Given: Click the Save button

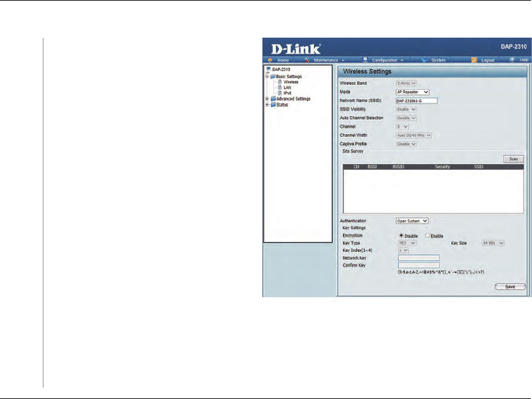Looking at the screenshot, I should point(510,287).
